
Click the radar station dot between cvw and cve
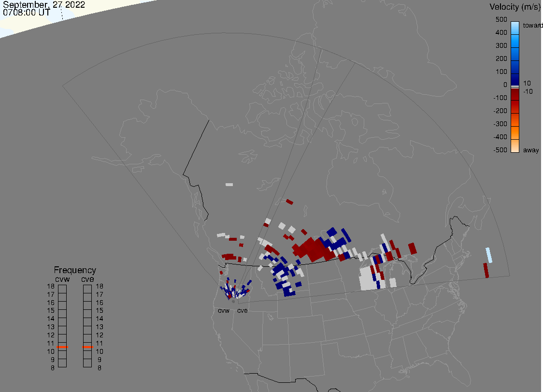(x=233, y=302)
